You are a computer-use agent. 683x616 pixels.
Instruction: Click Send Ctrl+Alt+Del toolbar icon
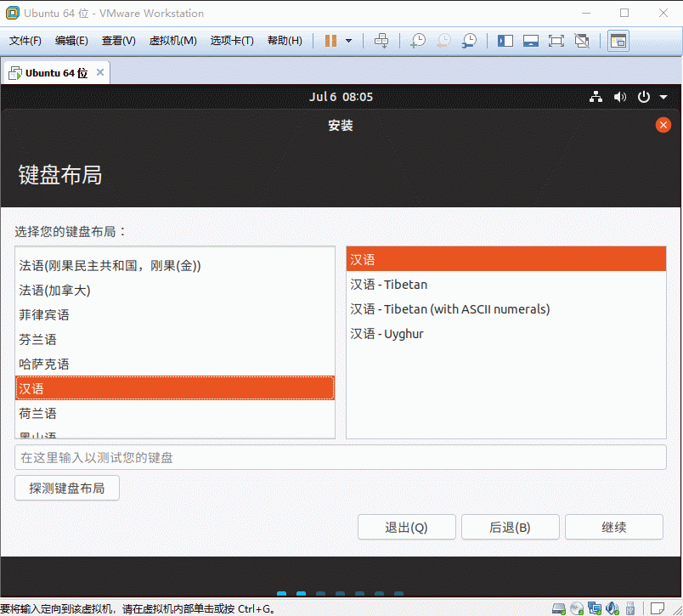tap(382, 41)
